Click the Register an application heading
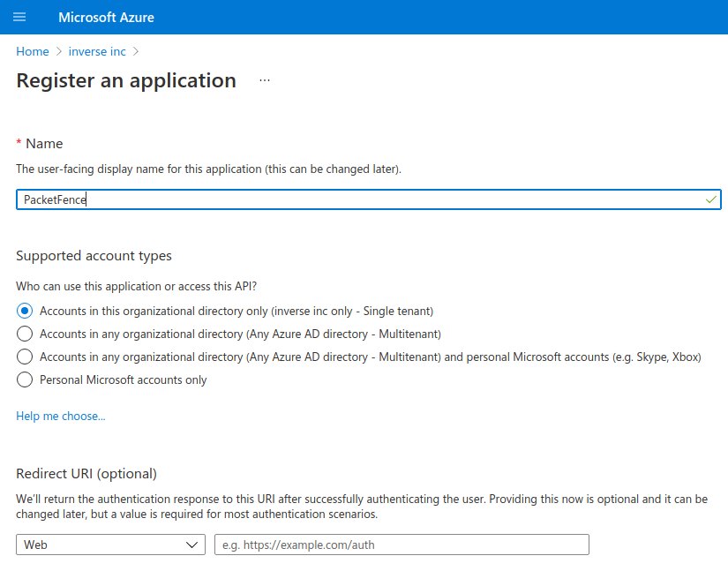 pos(126,80)
